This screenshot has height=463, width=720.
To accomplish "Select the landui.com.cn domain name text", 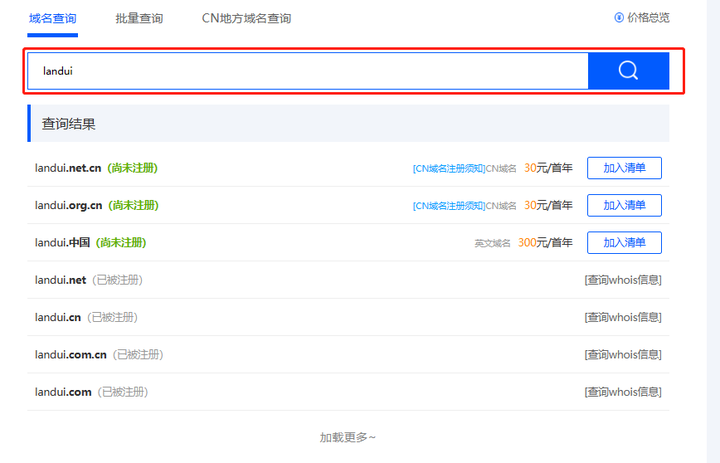I will pos(71,355).
